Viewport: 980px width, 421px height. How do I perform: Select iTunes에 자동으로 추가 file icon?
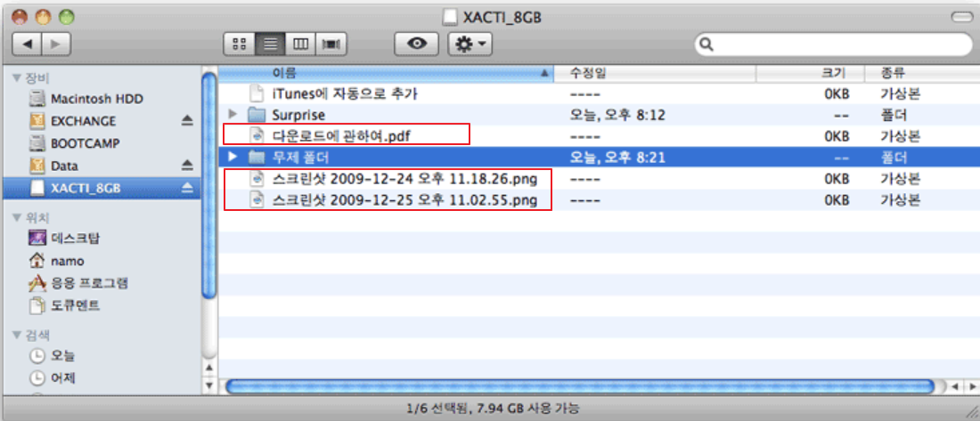(x=257, y=94)
